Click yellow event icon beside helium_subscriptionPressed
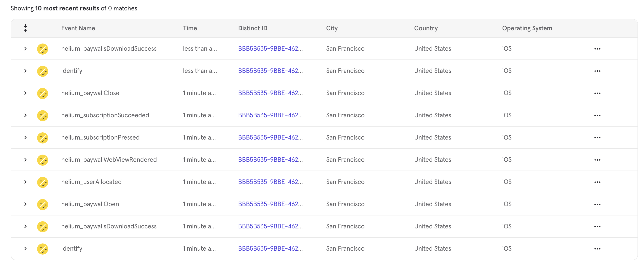 click(x=42, y=138)
